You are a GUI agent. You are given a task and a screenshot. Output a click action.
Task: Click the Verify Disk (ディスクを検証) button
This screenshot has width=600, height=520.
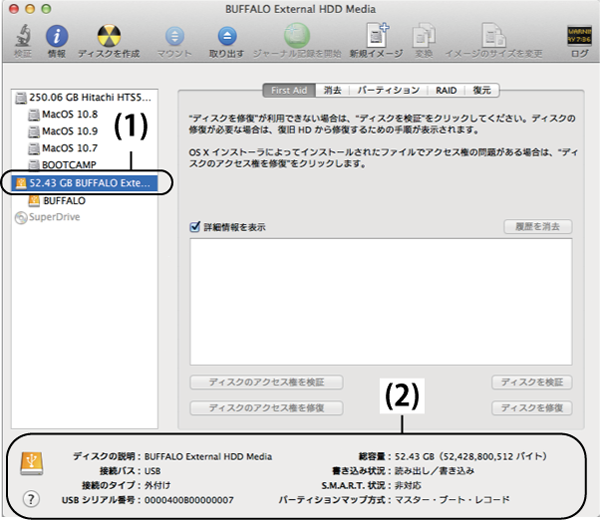click(532, 382)
